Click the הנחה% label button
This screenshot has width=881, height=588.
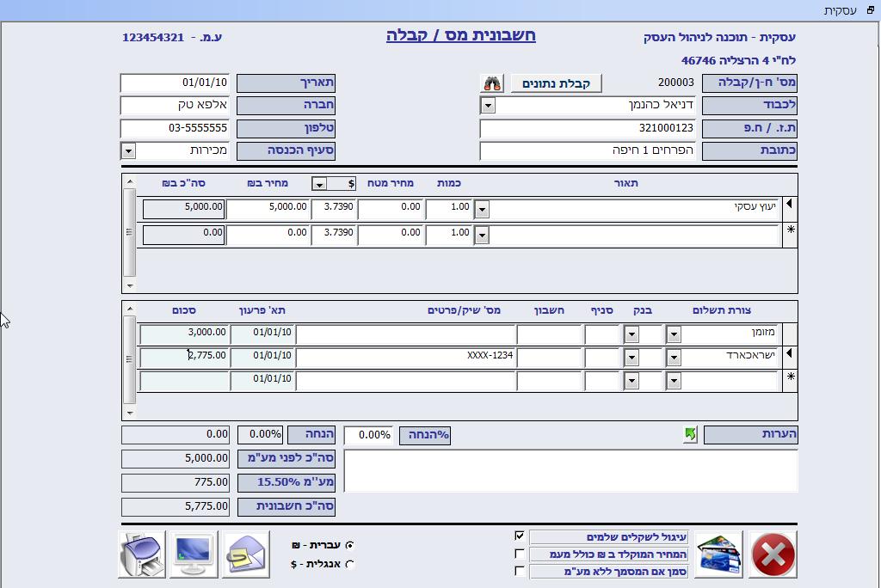(x=425, y=435)
